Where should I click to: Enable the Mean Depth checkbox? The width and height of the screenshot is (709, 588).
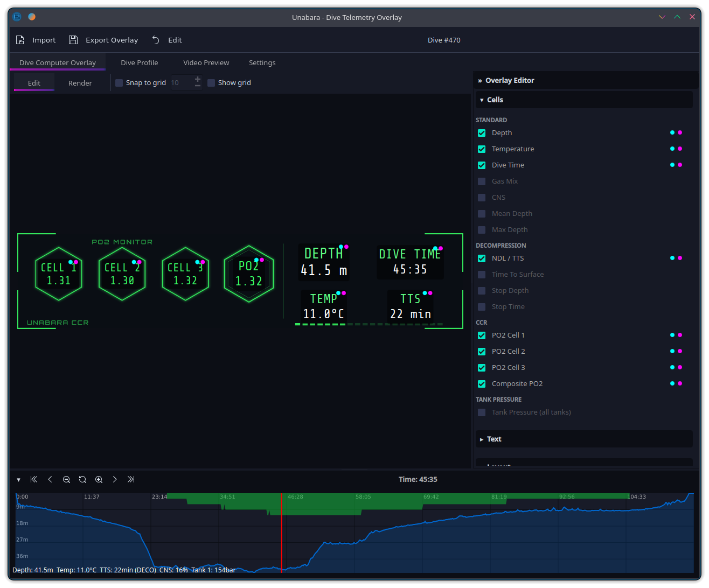[x=482, y=214]
